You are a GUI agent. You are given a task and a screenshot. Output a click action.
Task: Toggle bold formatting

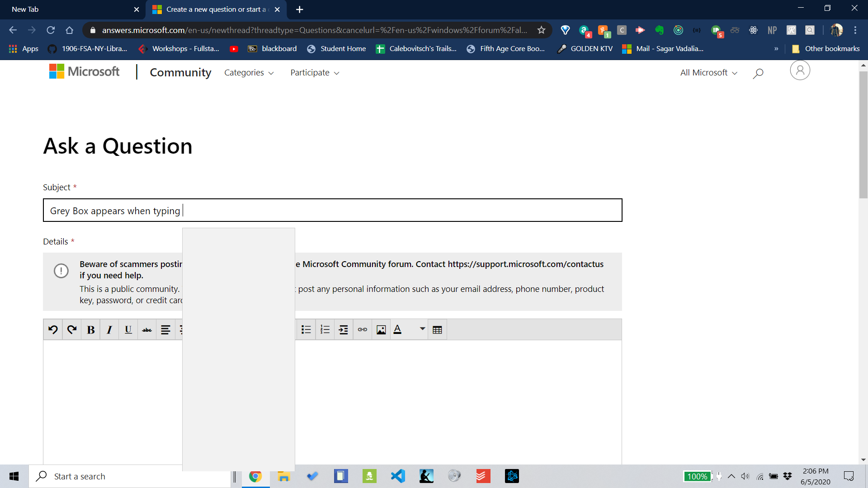point(90,330)
